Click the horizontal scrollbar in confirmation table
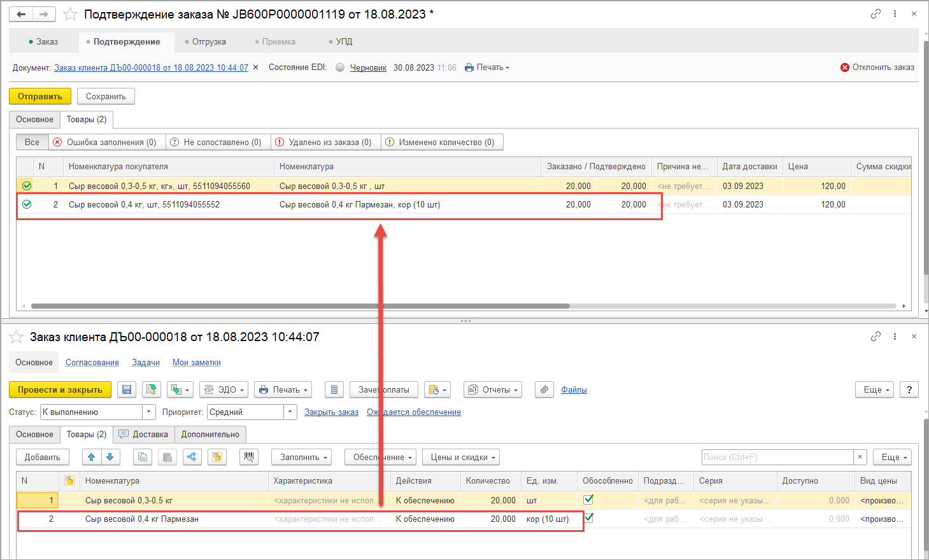929x560 pixels. click(299, 306)
